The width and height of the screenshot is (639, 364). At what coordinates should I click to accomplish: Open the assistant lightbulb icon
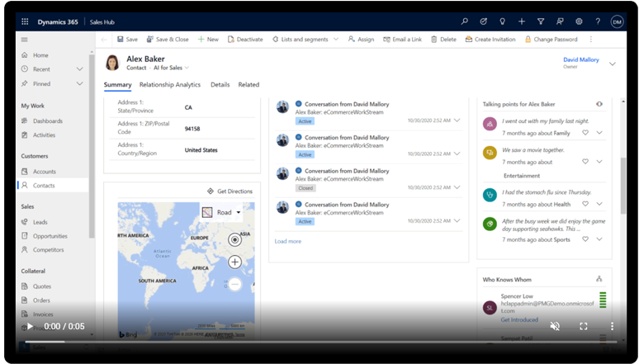pos(503,21)
